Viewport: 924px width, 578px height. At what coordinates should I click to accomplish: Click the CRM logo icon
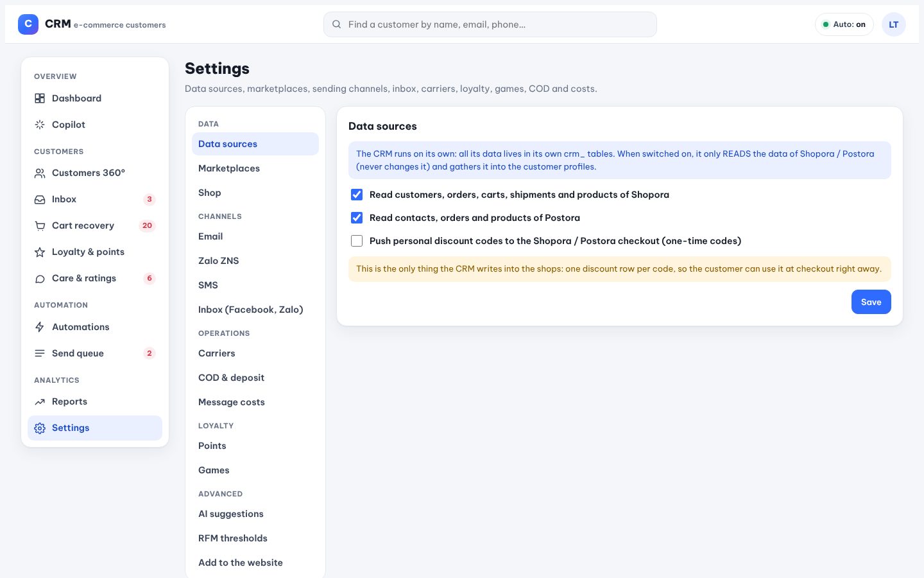[x=28, y=24]
